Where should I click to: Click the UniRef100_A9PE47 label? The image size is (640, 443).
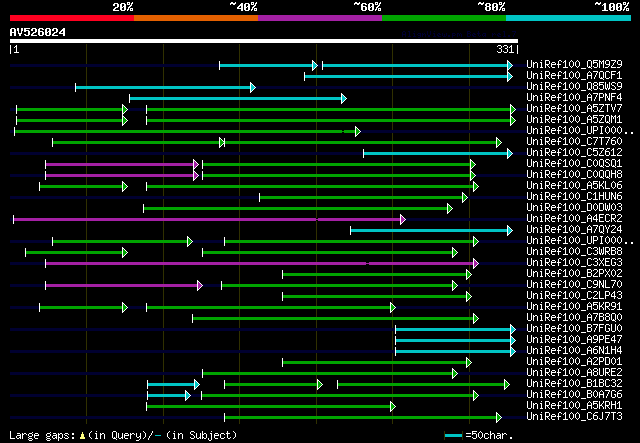(x=574, y=340)
